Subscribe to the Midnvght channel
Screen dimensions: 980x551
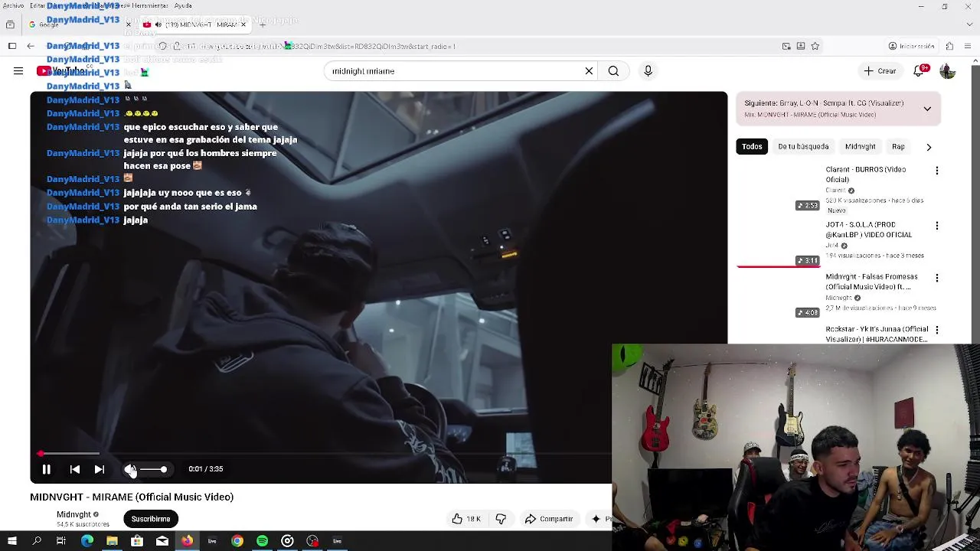(x=151, y=519)
